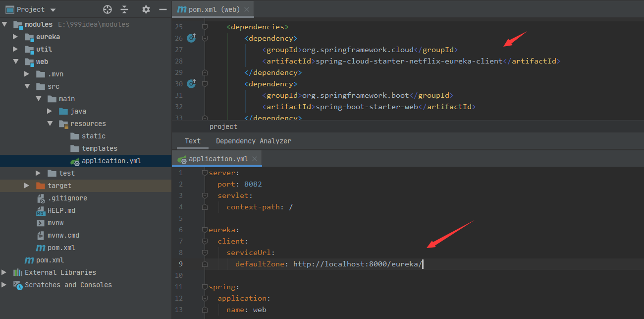Viewport: 644px width, 319px height.
Task: Click the Spring leaf icon of application.yml
Action: tap(75, 161)
